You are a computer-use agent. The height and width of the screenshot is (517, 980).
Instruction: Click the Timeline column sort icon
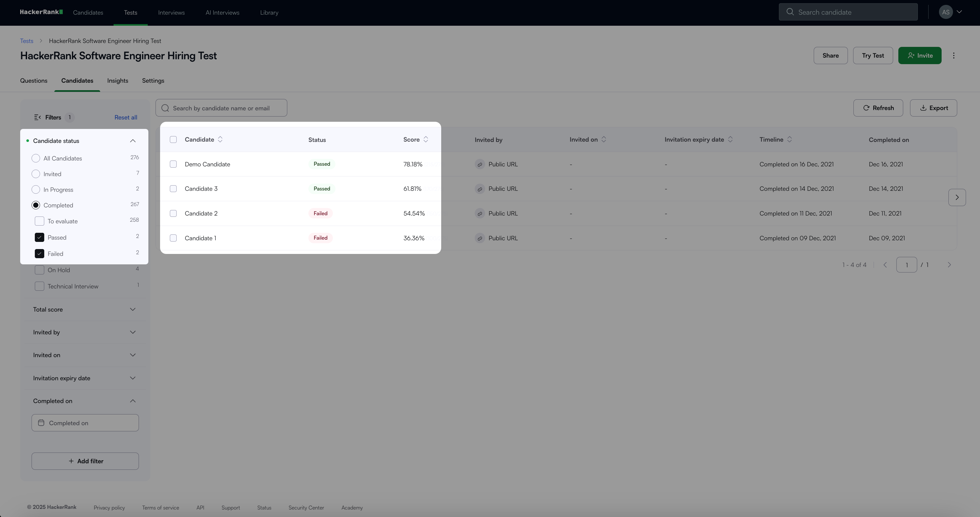tap(789, 139)
